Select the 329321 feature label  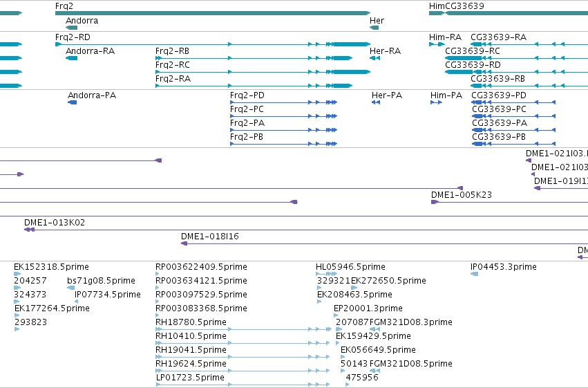[x=333, y=281]
